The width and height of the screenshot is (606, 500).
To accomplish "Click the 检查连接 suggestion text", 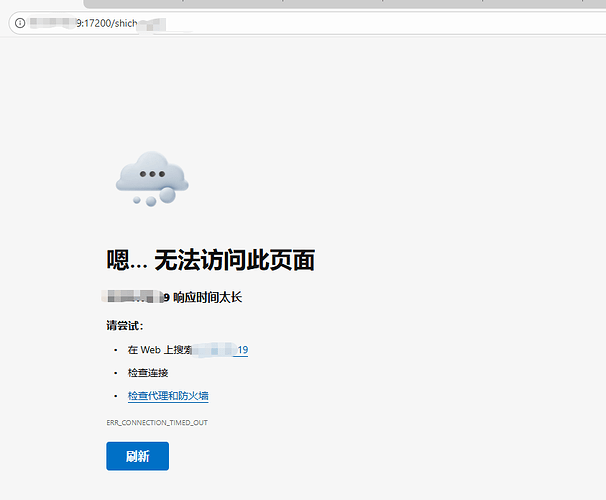I will [148, 373].
